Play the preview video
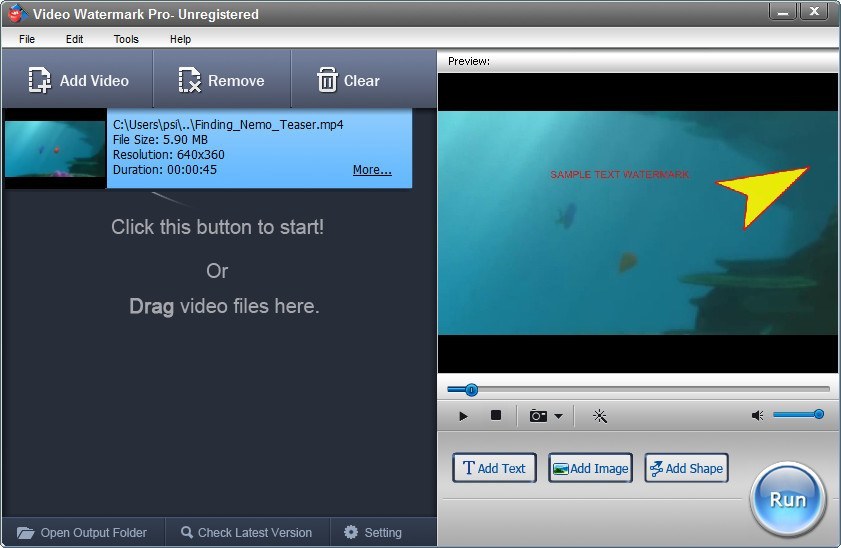841x548 pixels. pyautogui.click(x=463, y=416)
